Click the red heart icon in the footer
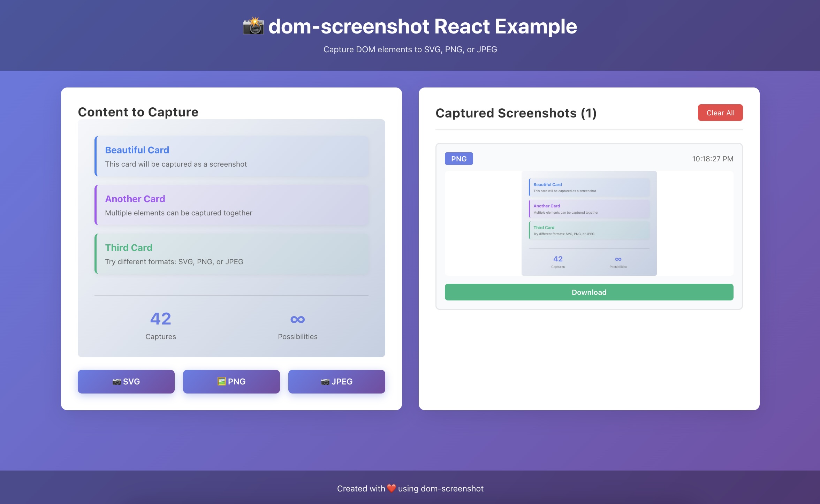 tap(391, 488)
